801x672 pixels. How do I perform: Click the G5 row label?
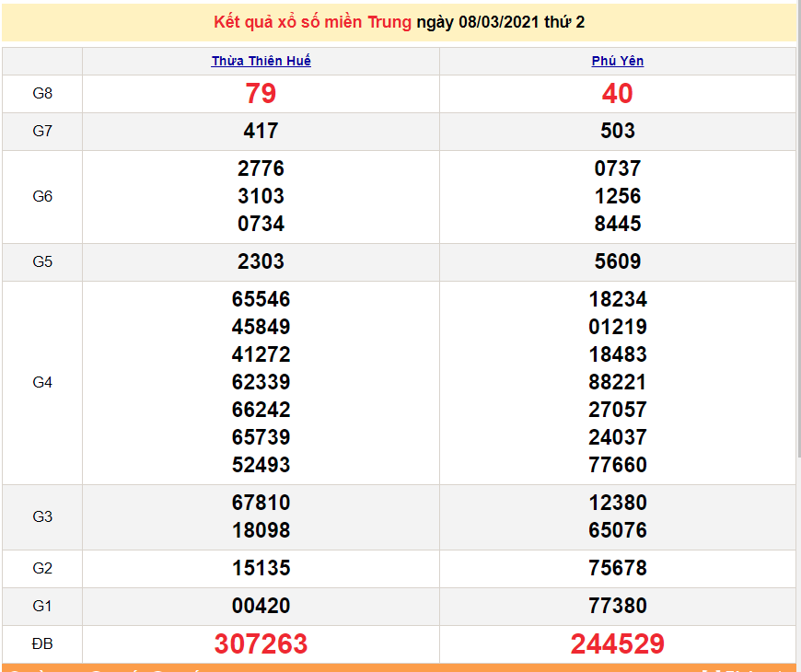[x=42, y=261]
